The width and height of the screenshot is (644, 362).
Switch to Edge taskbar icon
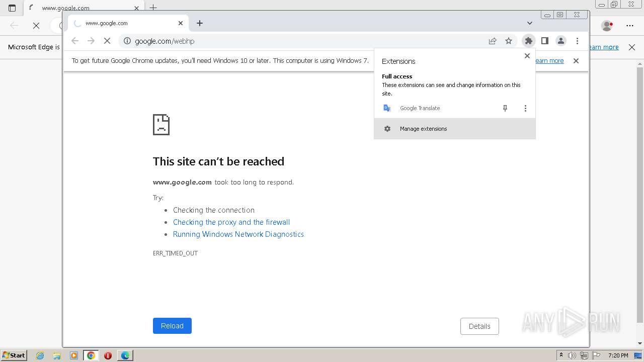[125, 355]
